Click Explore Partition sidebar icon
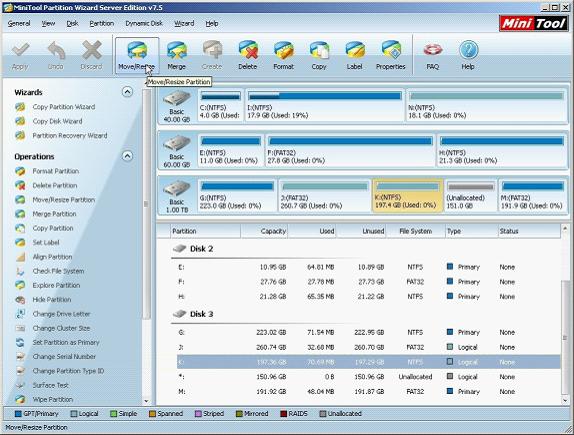574x435 pixels. (x=20, y=285)
